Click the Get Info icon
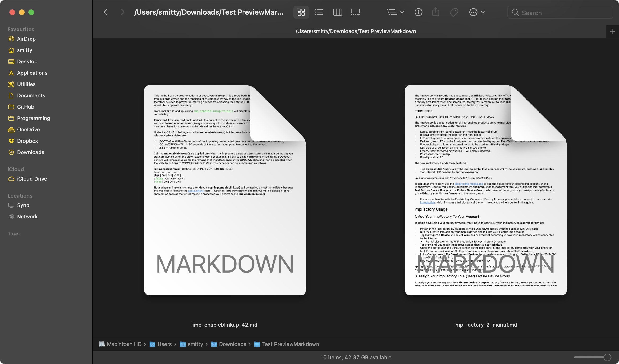The height and width of the screenshot is (364, 619). (x=418, y=12)
